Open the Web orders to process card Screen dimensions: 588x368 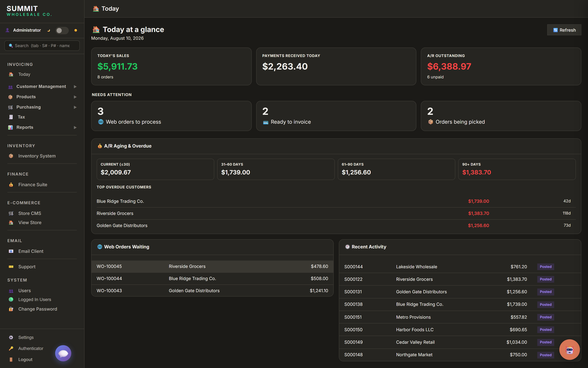pyautogui.click(x=171, y=116)
